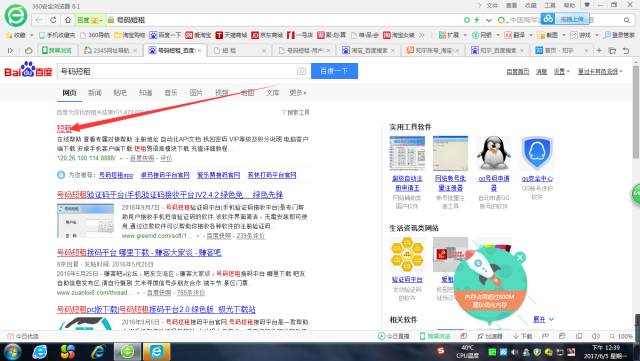Click the 百度一下 search button

coord(334,71)
